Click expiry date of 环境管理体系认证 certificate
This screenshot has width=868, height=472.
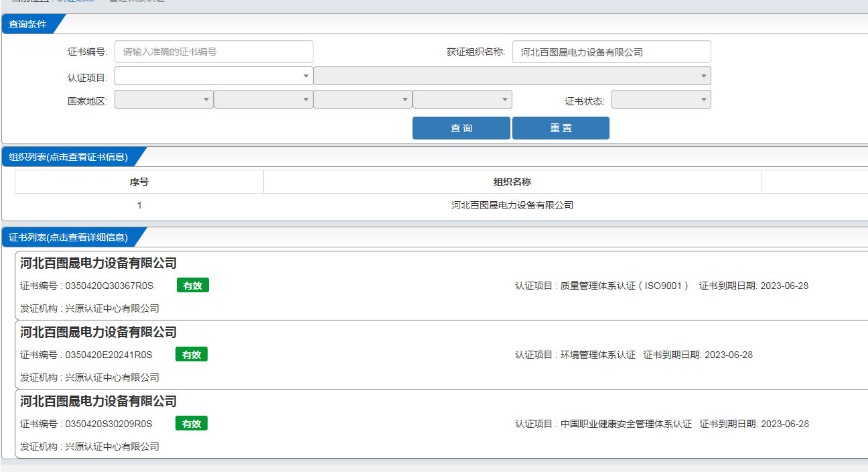tap(729, 355)
